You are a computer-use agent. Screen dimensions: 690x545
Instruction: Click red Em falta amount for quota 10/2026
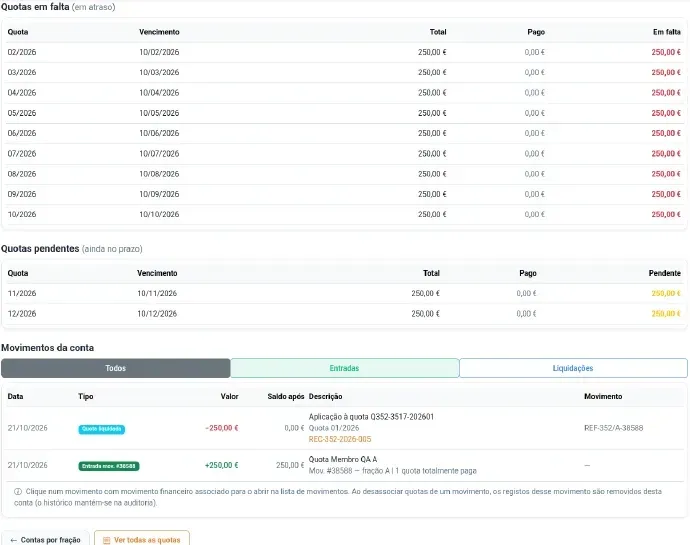(666, 214)
